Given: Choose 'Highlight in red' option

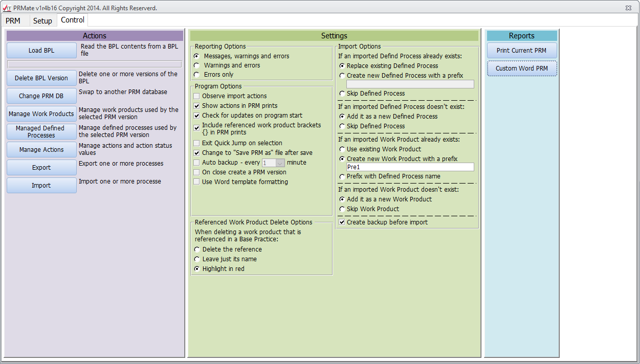Looking at the screenshot, I should (197, 269).
